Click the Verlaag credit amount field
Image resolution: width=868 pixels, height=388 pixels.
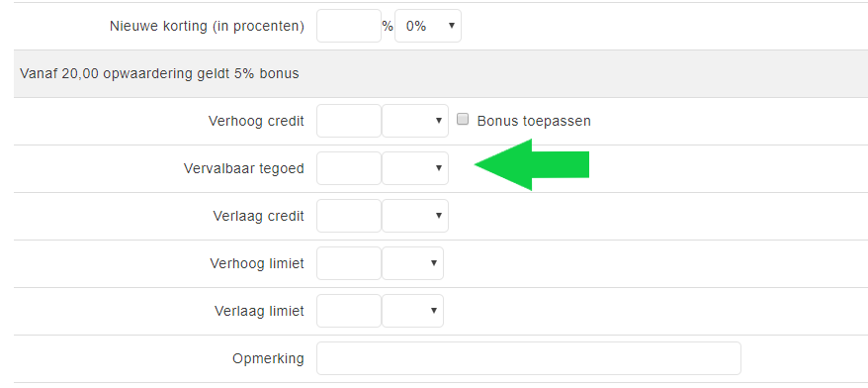pos(349,216)
